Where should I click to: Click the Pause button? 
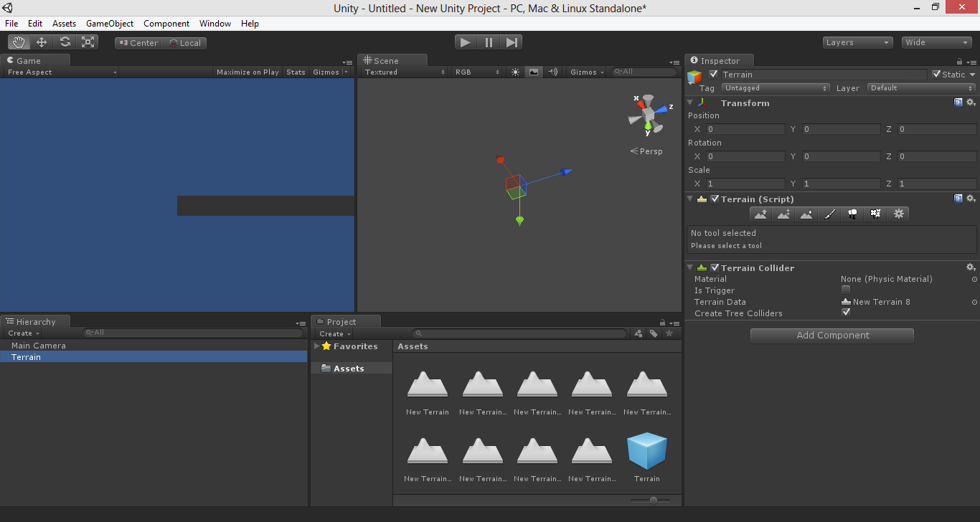click(489, 42)
